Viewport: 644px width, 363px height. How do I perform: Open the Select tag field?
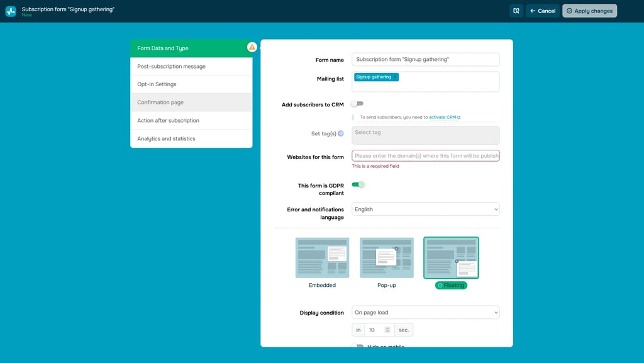tap(426, 135)
